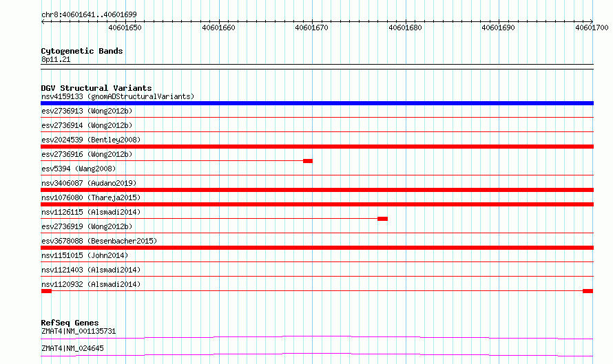
Task: Click the 40601700 ruler coordinate
Action: pyautogui.click(x=592, y=28)
